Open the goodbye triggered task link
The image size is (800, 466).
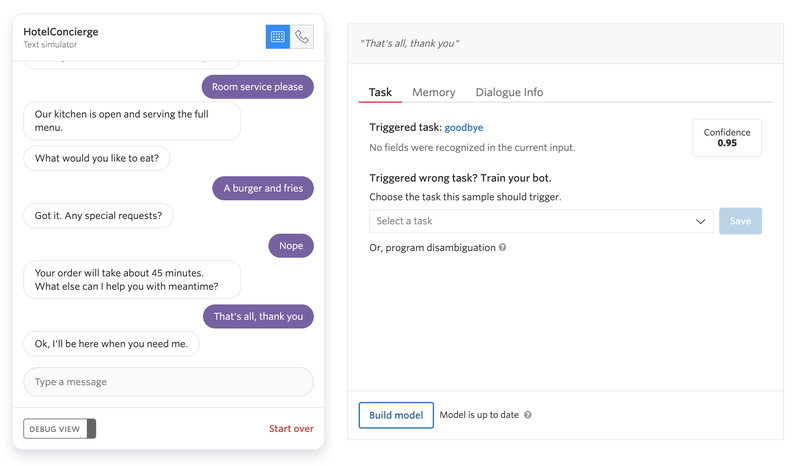tap(463, 128)
